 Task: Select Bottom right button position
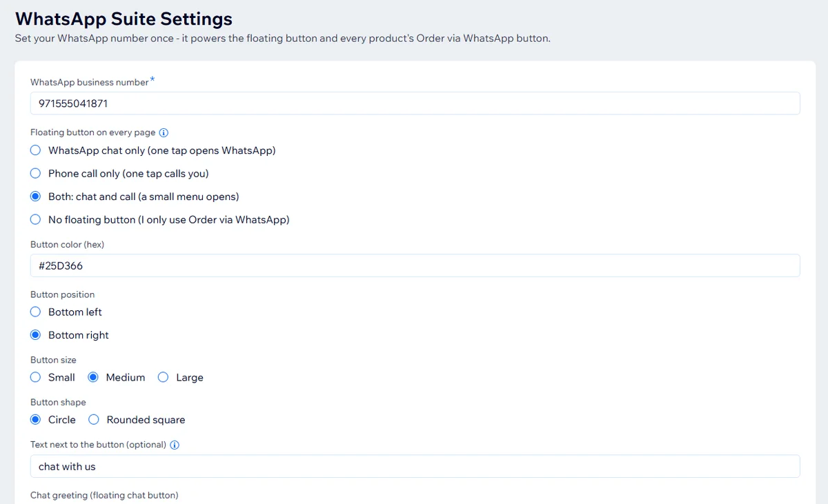35,335
